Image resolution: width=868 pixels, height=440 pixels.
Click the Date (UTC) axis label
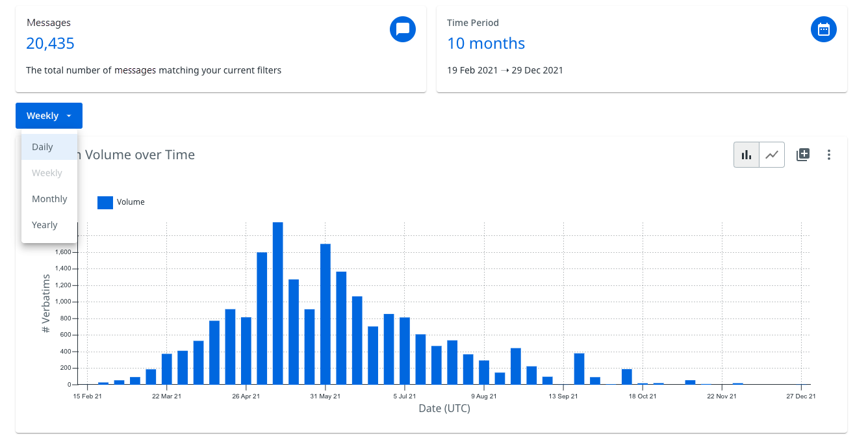(x=444, y=409)
